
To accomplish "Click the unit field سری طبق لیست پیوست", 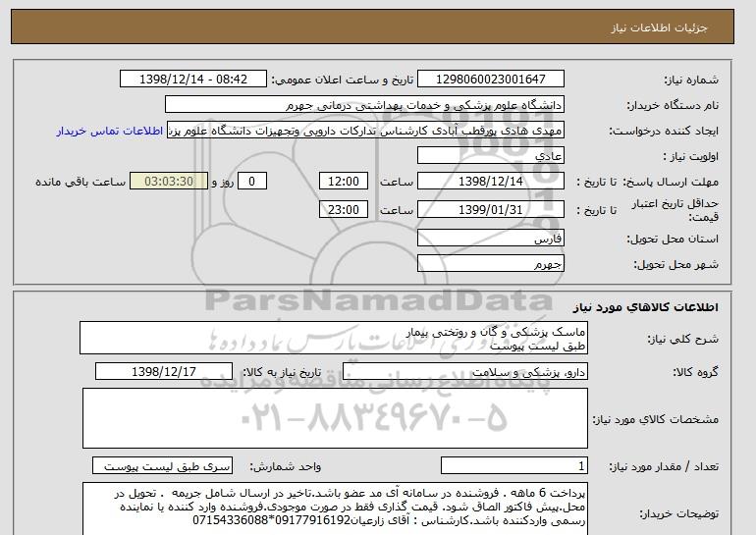I will (x=162, y=466).
